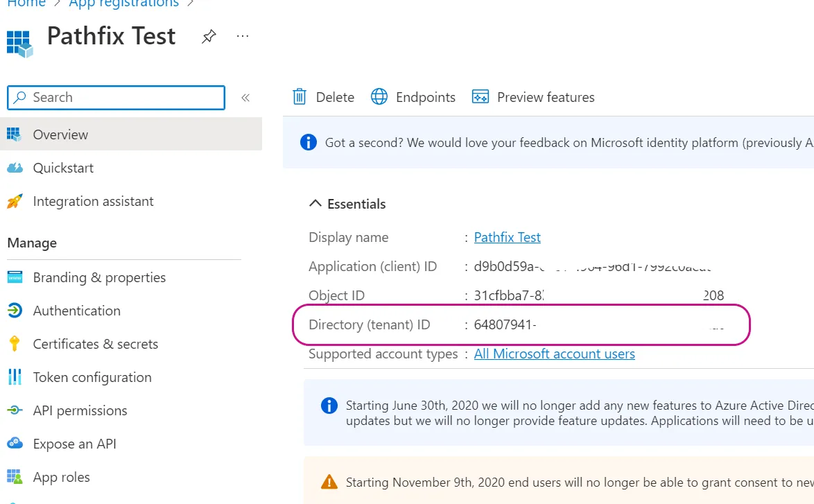View Endpoints from the toolbar
Image resolution: width=814 pixels, height=504 pixels.
(425, 97)
